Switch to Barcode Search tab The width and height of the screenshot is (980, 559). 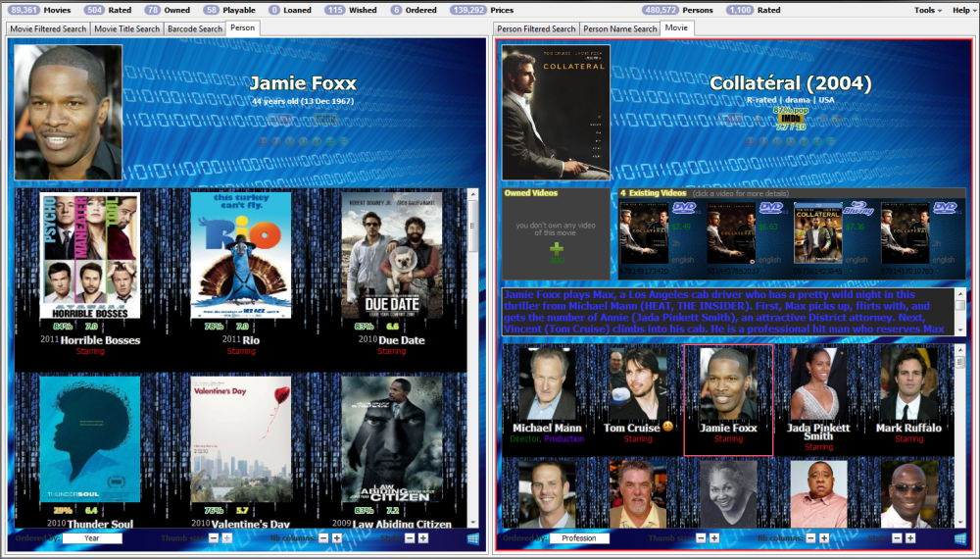click(x=195, y=28)
